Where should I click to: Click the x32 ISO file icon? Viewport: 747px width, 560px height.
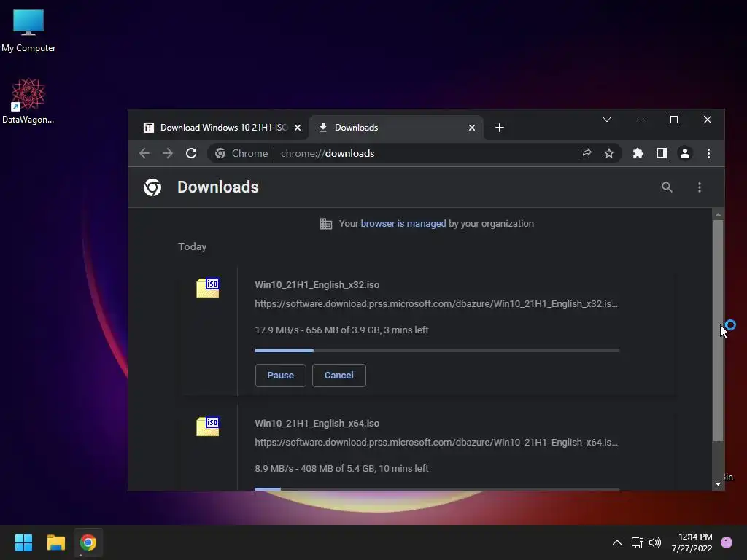(x=208, y=288)
